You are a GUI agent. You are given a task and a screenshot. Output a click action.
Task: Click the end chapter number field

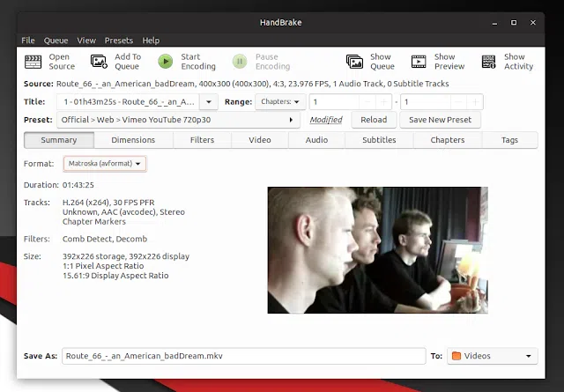pos(425,102)
